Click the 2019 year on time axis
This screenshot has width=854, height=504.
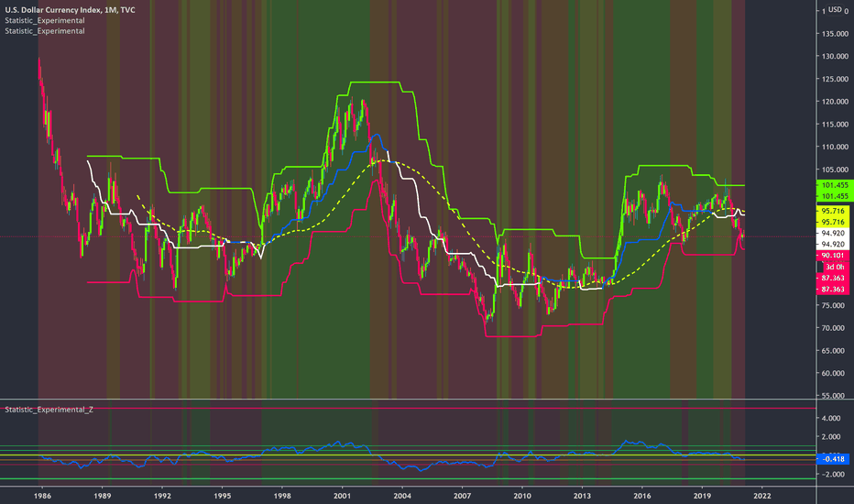(702, 496)
